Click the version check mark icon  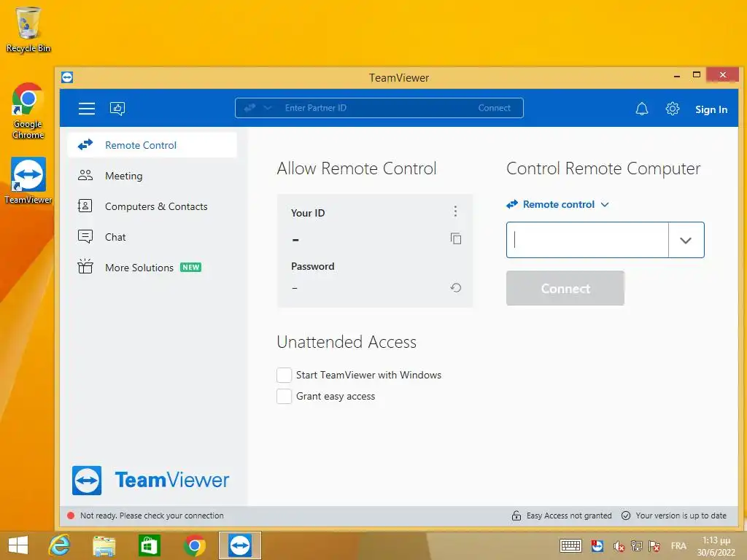[x=626, y=516]
